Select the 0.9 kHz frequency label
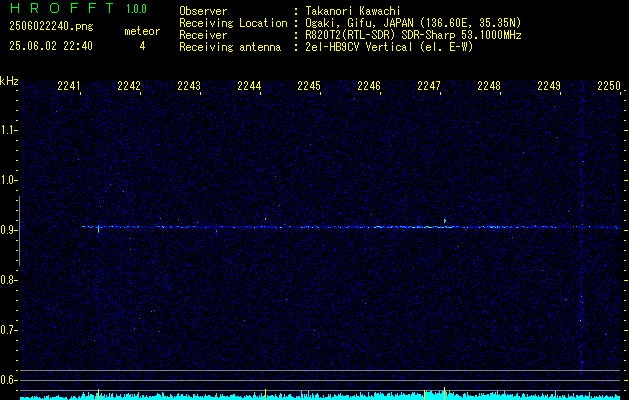Screen dimensions: 629x400 click(9, 230)
